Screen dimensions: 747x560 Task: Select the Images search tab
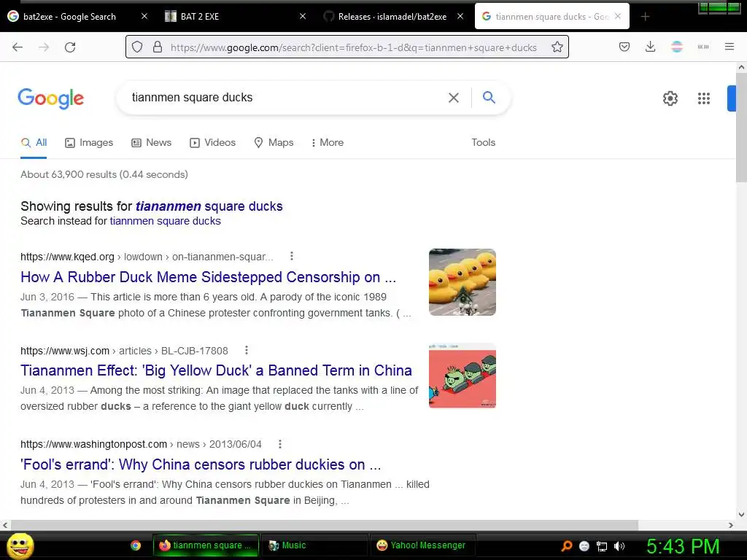(x=89, y=142)
